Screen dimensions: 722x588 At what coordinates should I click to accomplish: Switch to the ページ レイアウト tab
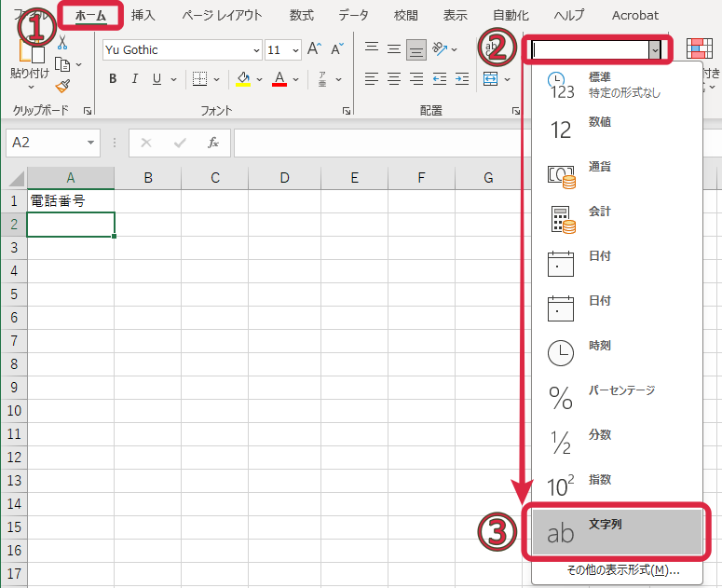coord(222,15)
